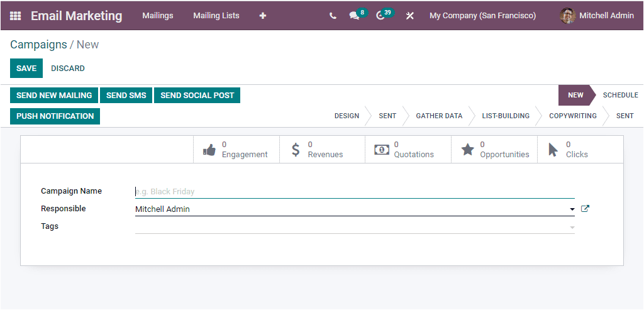The width and height of the screenshot is (644, 310).
Task: Open the Engagement stat label
Action: [x=245, y=155]
